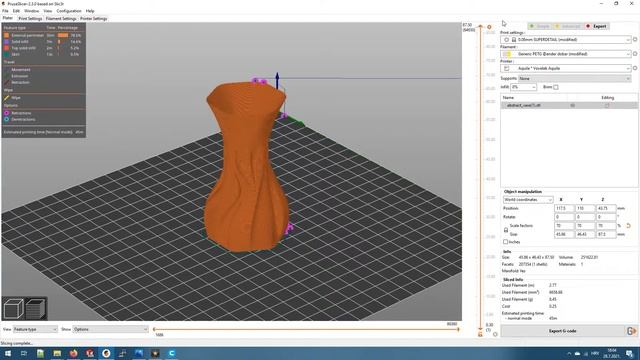Open the Help menu

(90, 11)
